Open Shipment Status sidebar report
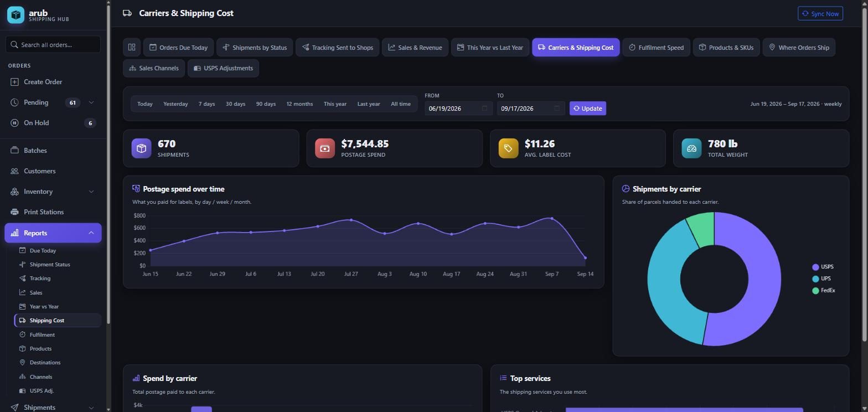 (x=50, y=265)
